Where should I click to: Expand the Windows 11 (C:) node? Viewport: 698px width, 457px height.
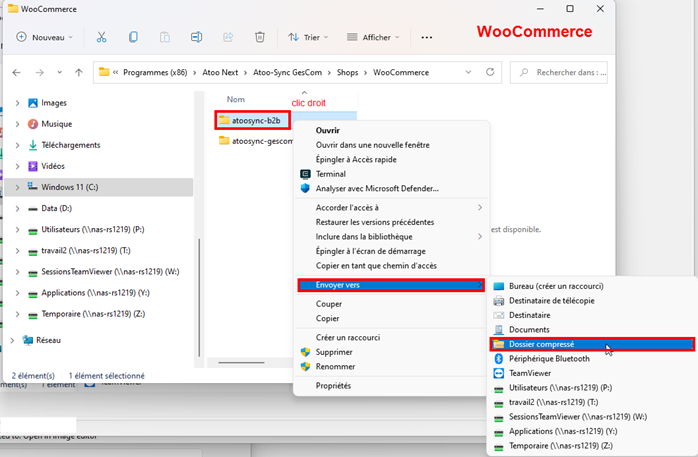[17, 187]
